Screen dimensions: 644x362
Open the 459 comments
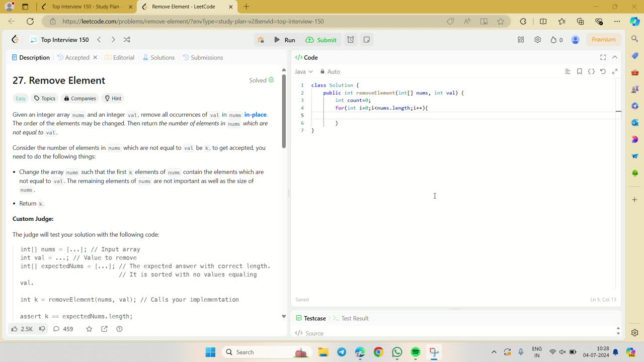[x=63, y=329]
